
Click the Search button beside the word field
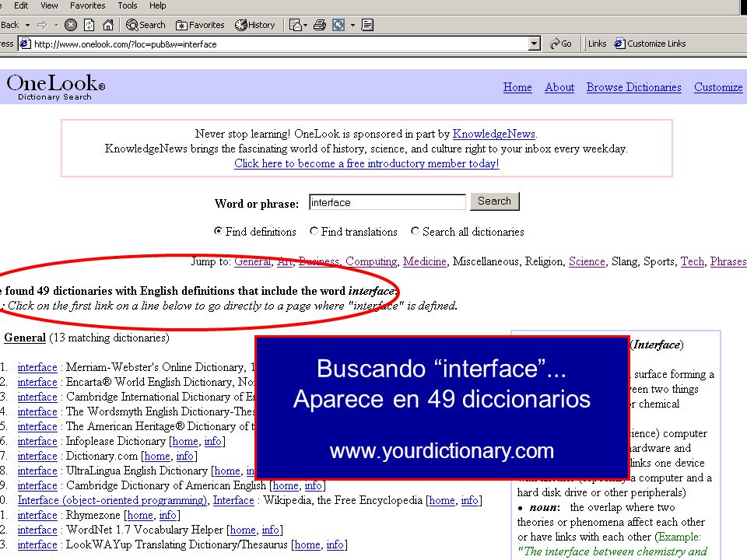tap(495, 201)
